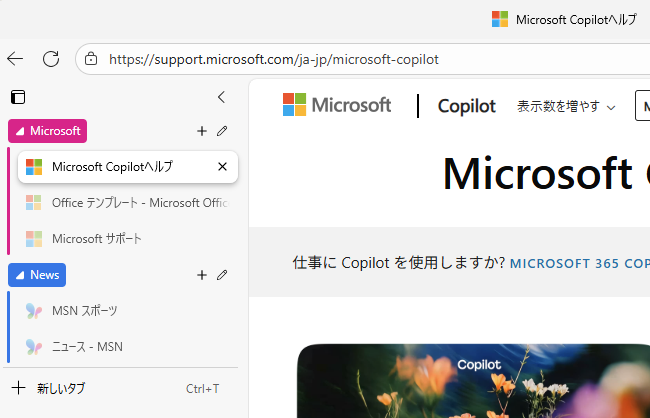
Task: Click the MSN スポーツ tab favicon
Action: coord(34,311)
